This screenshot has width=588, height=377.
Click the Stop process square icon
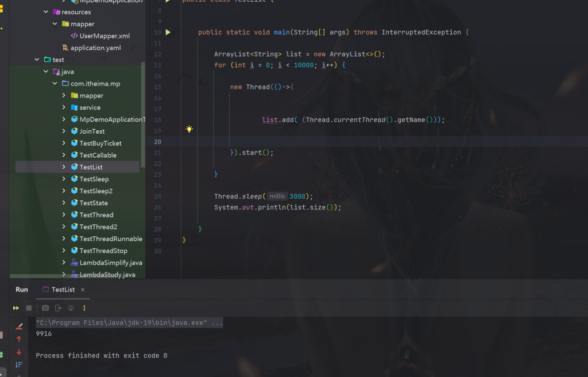pos(29,308)
